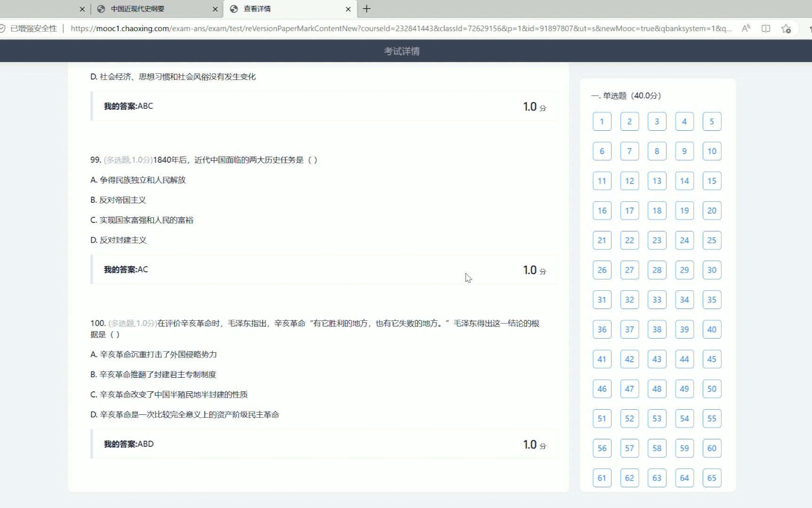Click question 99 stem about 1840年后
This screenshot has width=812, height=508.
point(204,160)
